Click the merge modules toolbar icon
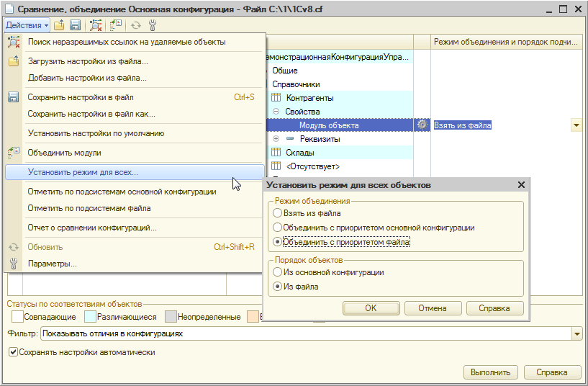The image size is (588, 386). click(116, 25)
